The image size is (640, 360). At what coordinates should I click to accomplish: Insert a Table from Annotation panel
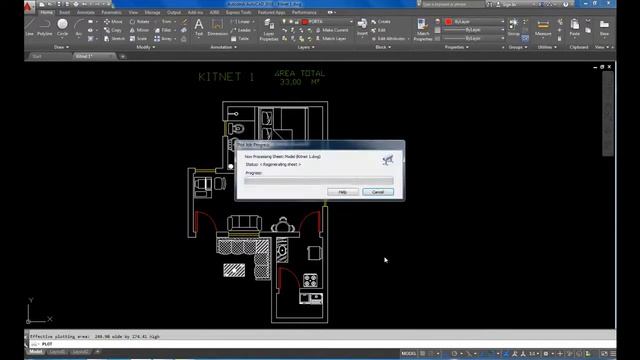240,39
